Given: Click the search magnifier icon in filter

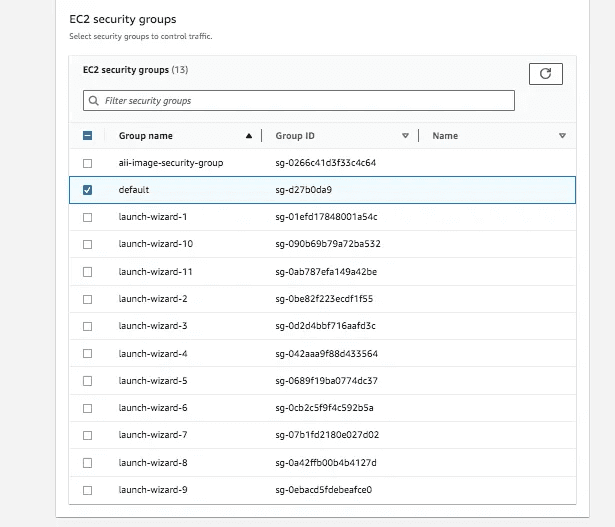Looking at the screenshot, I should pos(93,101).
